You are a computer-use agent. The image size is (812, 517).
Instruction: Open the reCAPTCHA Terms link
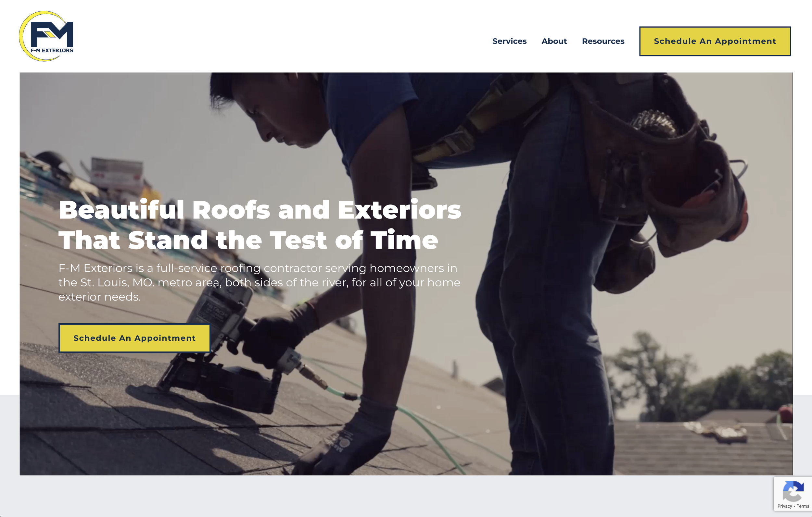click(803, 506)
